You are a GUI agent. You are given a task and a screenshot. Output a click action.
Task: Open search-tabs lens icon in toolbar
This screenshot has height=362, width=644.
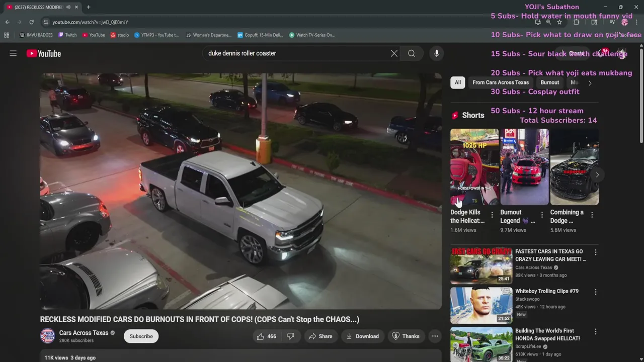pos(594,22)
